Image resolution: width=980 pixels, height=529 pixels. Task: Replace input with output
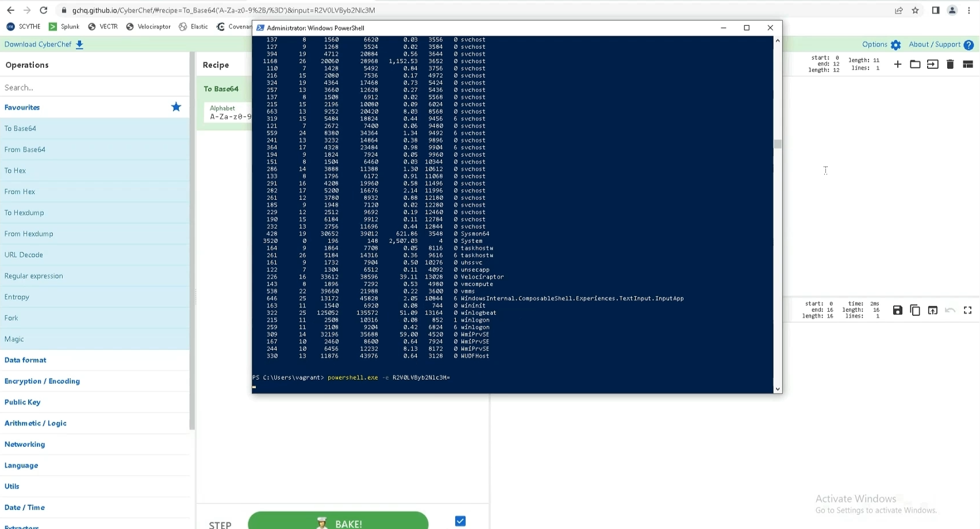coord(932,310)
